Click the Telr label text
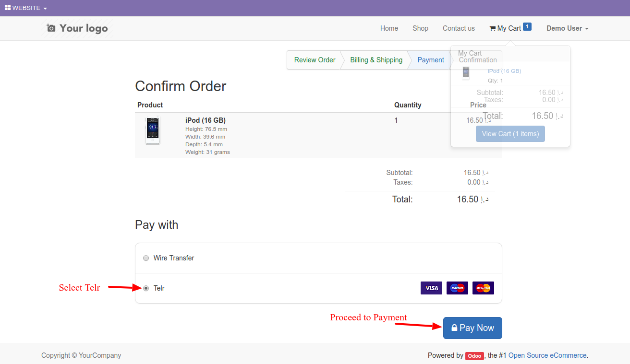The width and height of the screenshot is (630, 364). pos(159,288)
